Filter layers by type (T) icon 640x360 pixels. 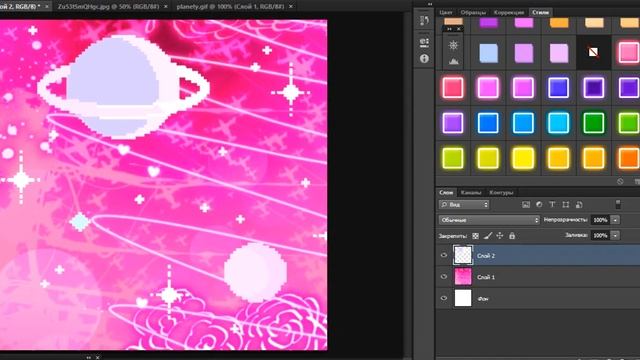click(x=552, y=204)
